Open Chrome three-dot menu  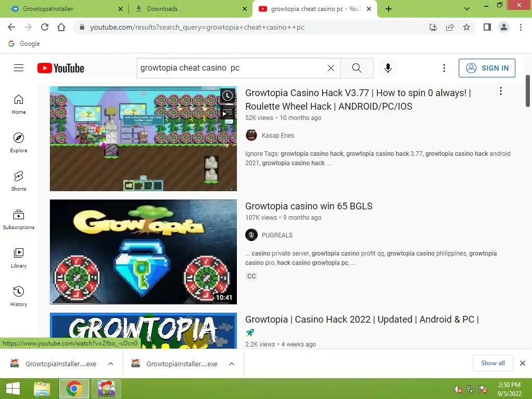point(521,27)
